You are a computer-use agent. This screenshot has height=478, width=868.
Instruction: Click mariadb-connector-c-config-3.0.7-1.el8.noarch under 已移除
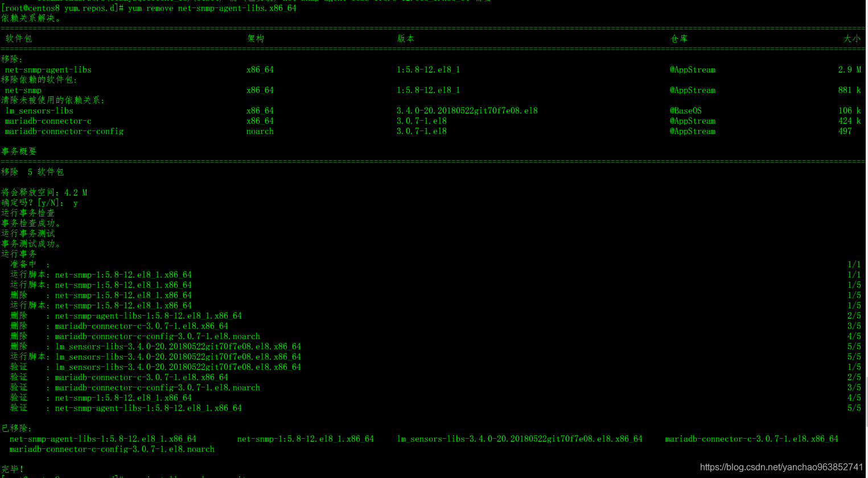click(112, 449)
